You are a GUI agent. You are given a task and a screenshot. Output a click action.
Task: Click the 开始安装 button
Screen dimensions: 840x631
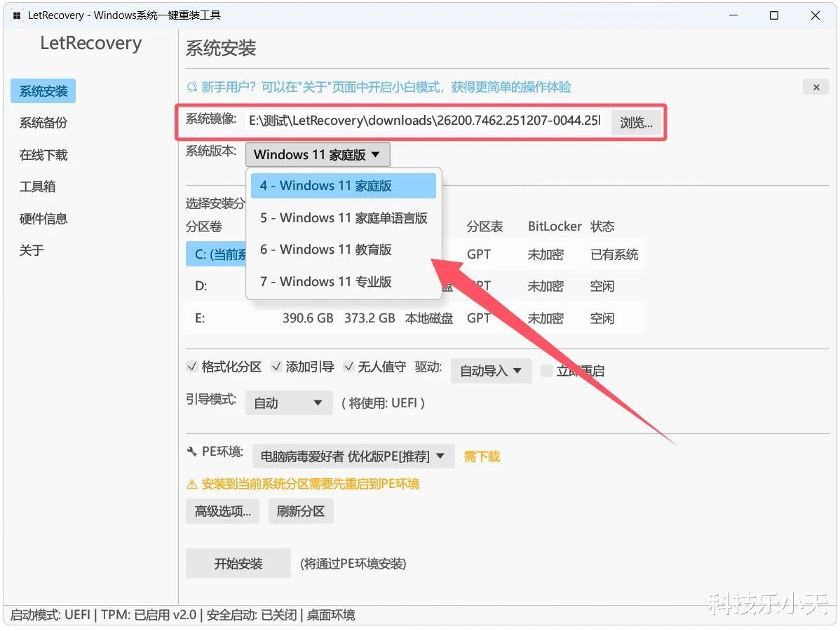click(238, 564)
